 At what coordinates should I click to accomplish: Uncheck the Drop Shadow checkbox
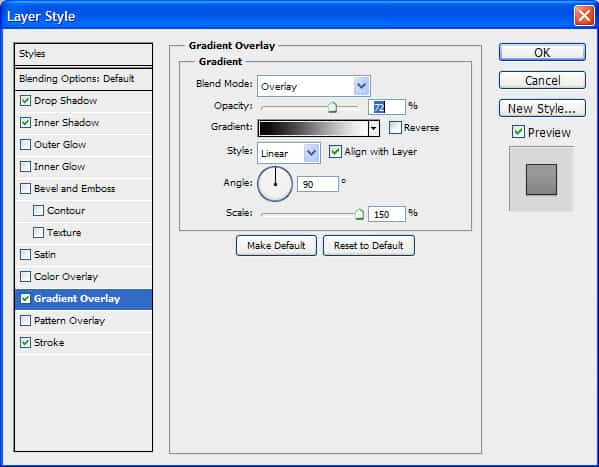(25, 101)
